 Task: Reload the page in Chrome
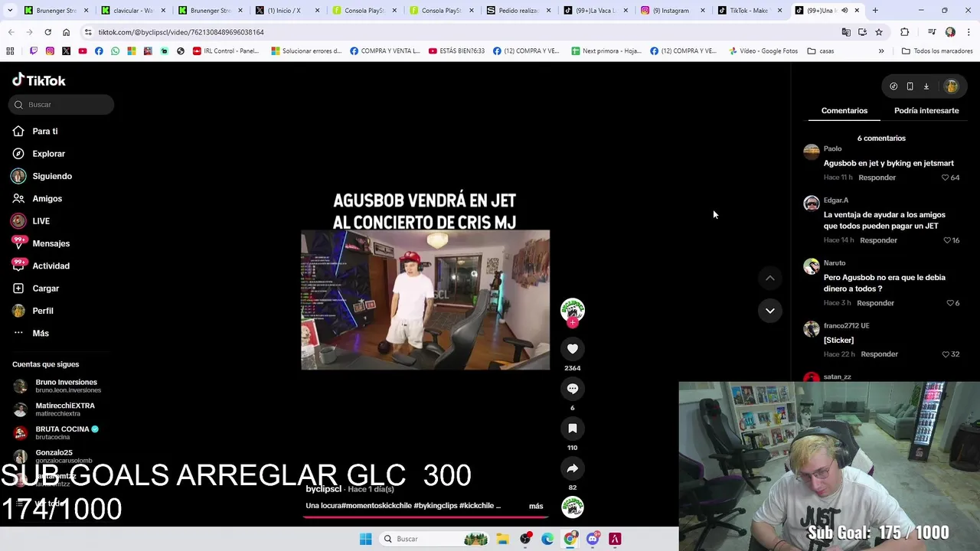(47, 32)
